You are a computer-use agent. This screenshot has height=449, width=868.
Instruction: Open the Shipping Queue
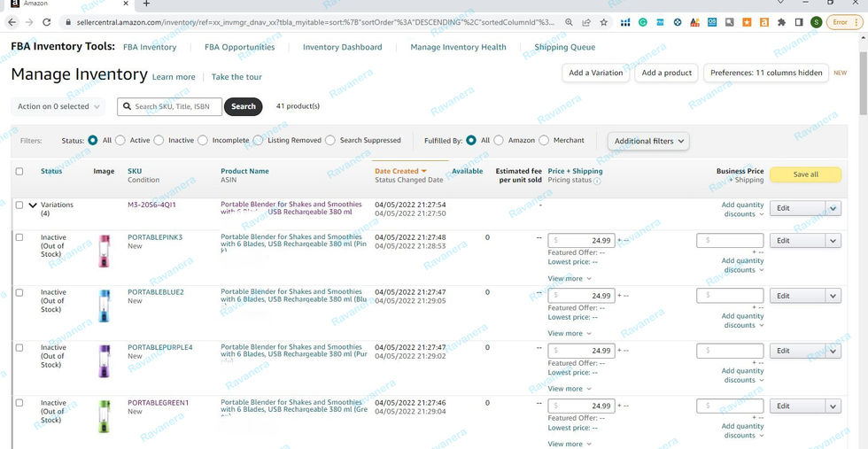[x=565, y=47]
